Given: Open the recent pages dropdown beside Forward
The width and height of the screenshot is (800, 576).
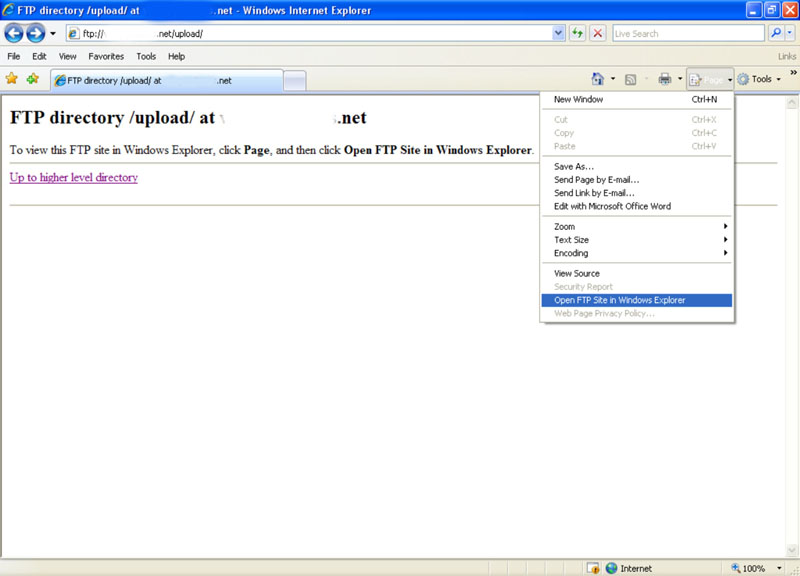Looking at the screenshot, I should tap(53, 34).
